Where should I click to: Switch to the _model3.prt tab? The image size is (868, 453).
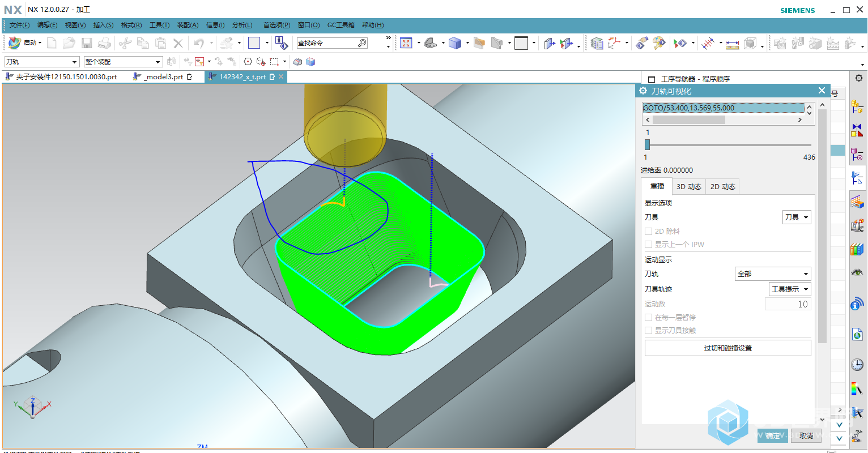(163, 77)
